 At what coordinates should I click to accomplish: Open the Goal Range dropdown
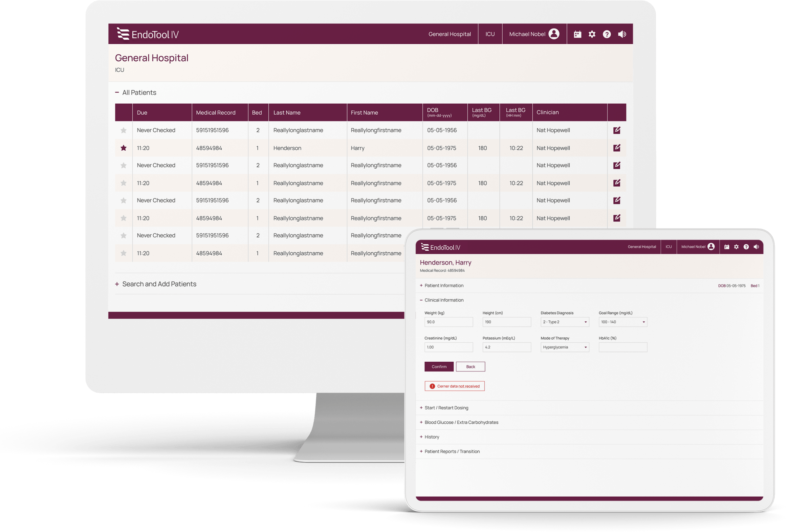[x=623, y=322]
